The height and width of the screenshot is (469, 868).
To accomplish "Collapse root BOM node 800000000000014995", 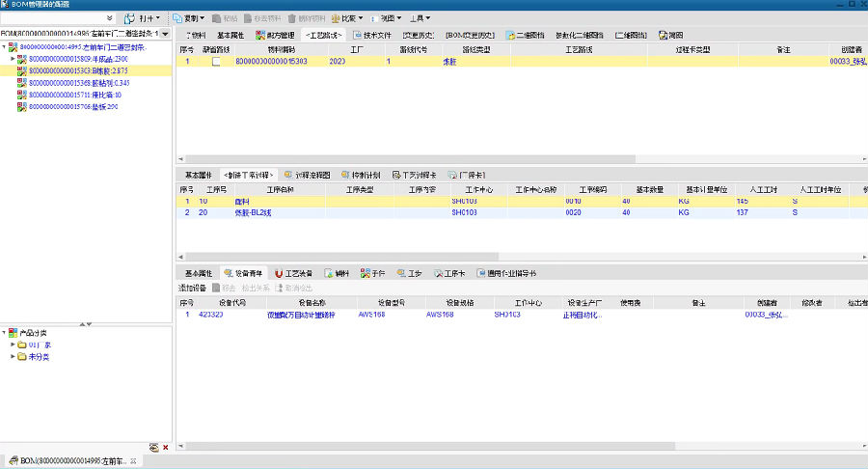I will tap(5, 46).
